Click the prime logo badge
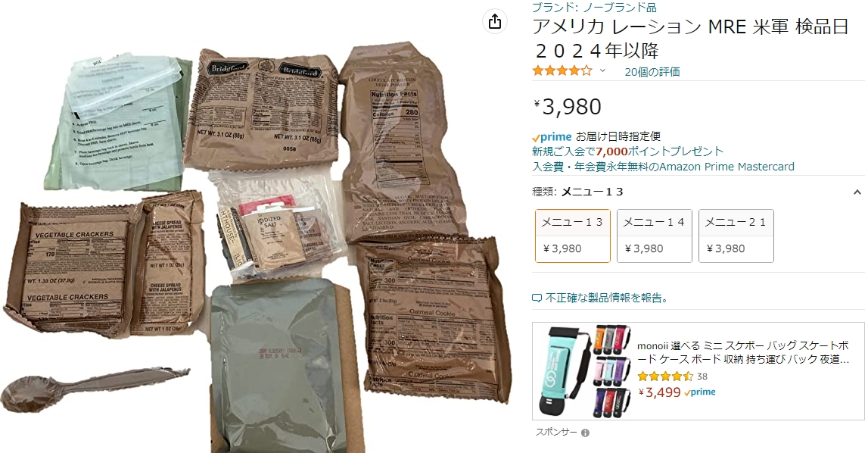This screenshot has width=868, height=453. point(552,137)
